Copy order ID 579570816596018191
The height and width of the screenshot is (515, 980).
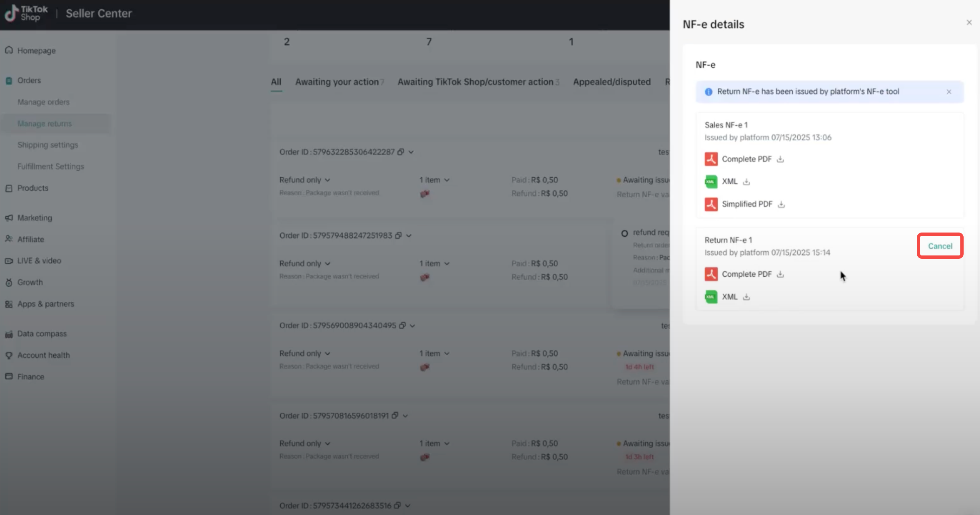395,416
